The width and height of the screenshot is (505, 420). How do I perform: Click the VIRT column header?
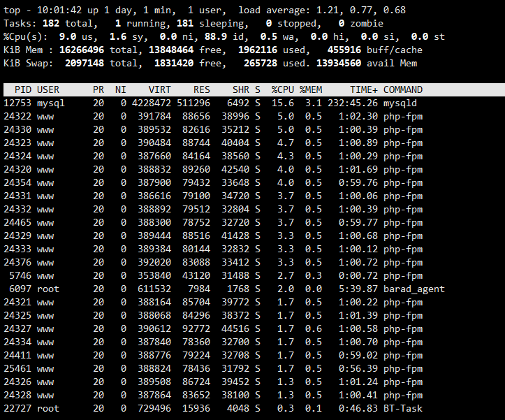[159, 89]
